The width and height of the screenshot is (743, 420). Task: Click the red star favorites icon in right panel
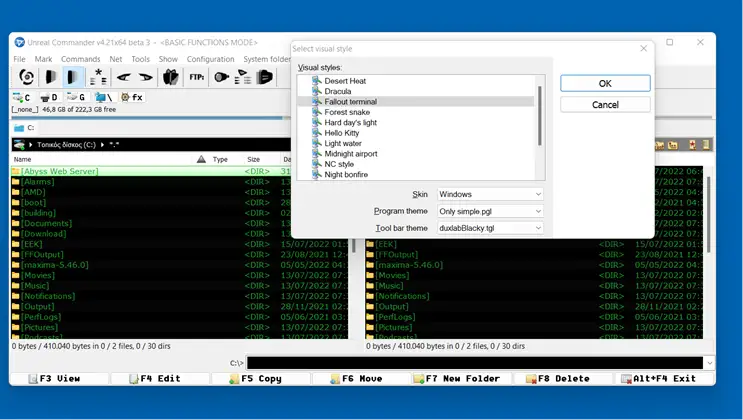click(x=693, y=145)
